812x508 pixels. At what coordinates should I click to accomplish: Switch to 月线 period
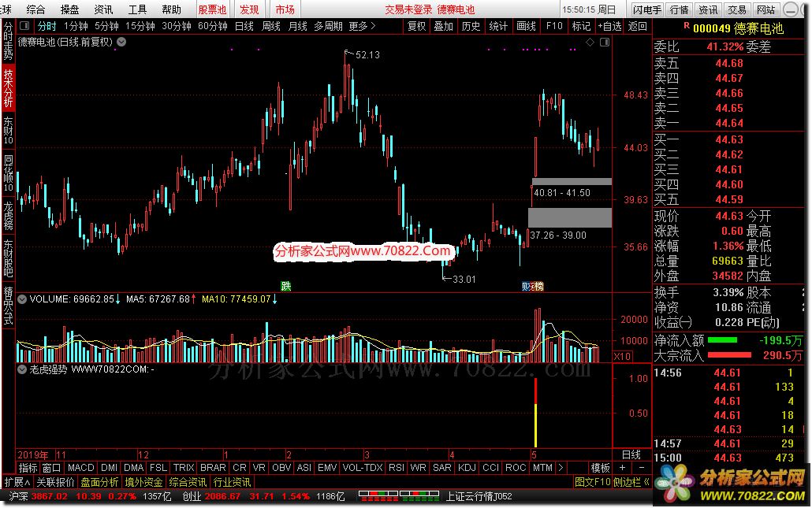click(x=298, y=26)
